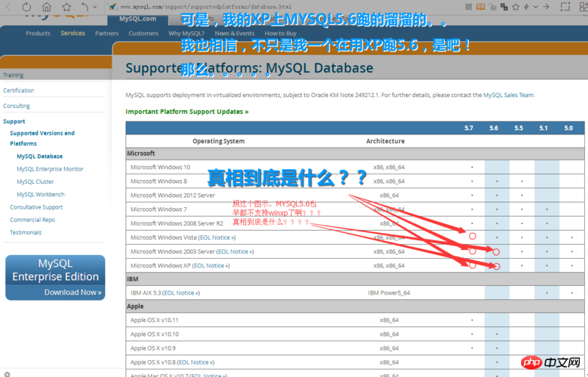Open the How to Buy menu item

point(281,33)
